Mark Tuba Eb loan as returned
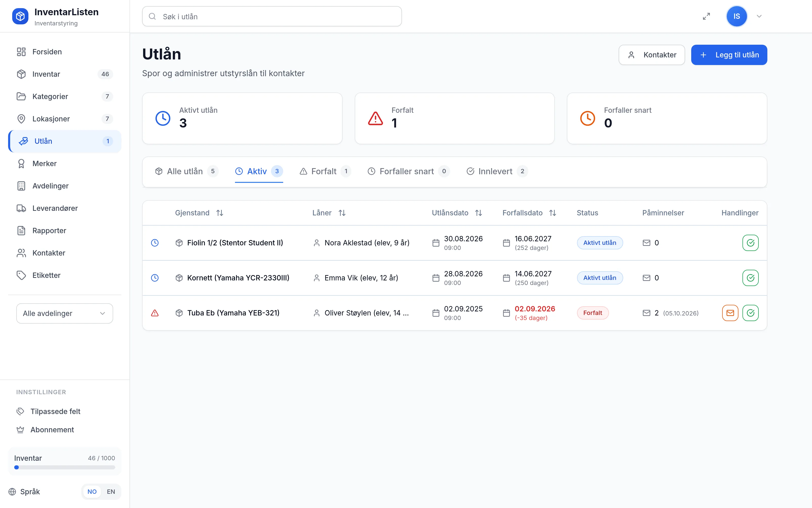Screen dimensions: 812x508 [x=750, y=313]
